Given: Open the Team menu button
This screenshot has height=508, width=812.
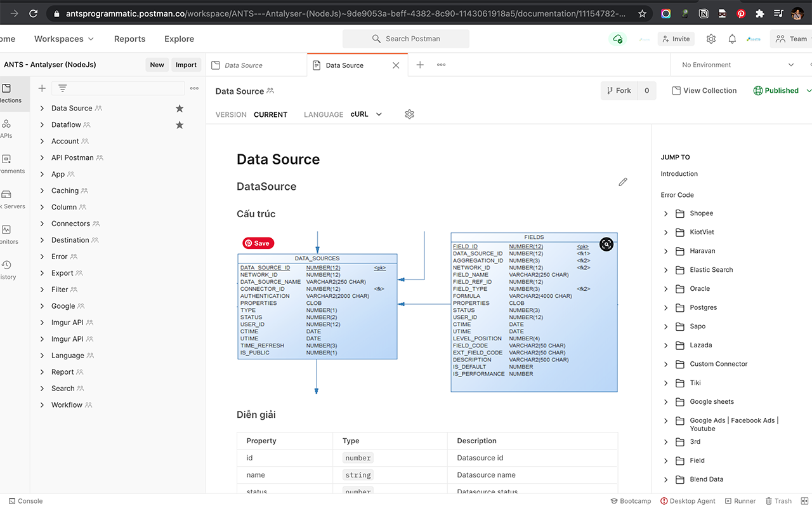Looking at the screenshot, I should point(791,39).
